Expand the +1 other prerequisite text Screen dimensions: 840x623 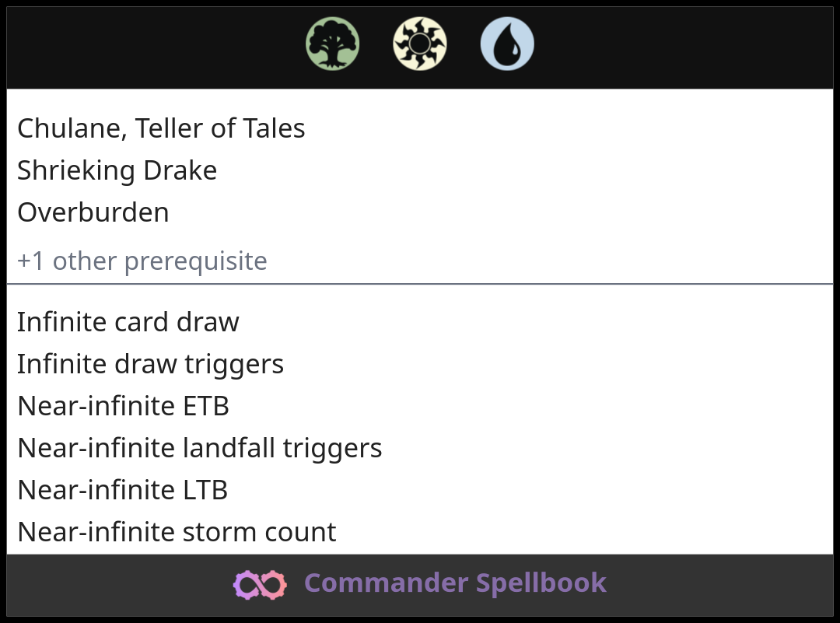[142, 261]
